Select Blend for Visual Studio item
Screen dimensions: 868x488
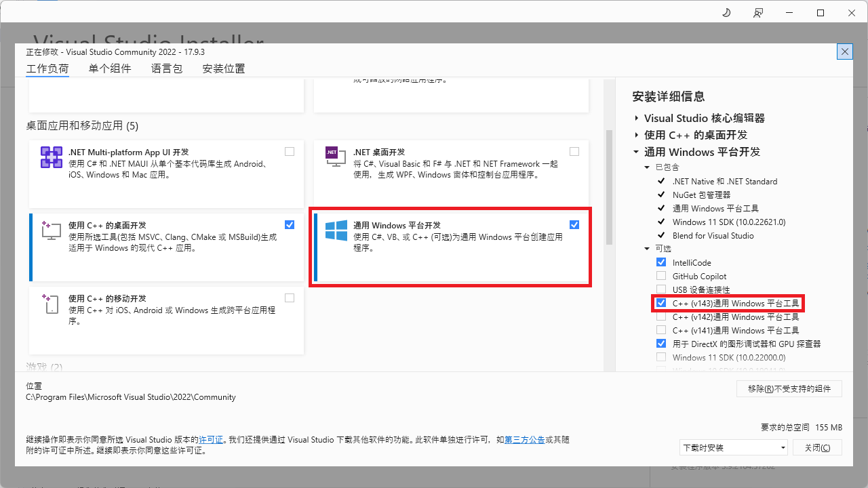pos(713,235)
